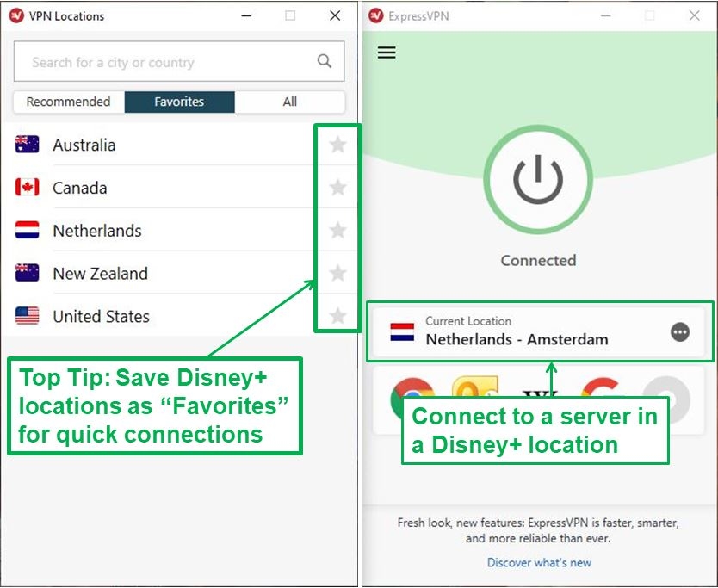Focus the city or country search field

pos(179,61)
